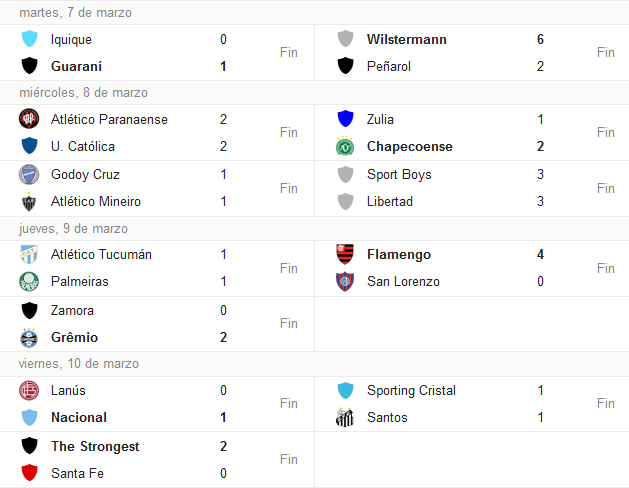The height and width of the screenshot is (488, 629).
Task: Click the Sport Boys score of 3
Action: tap(540, 174)
